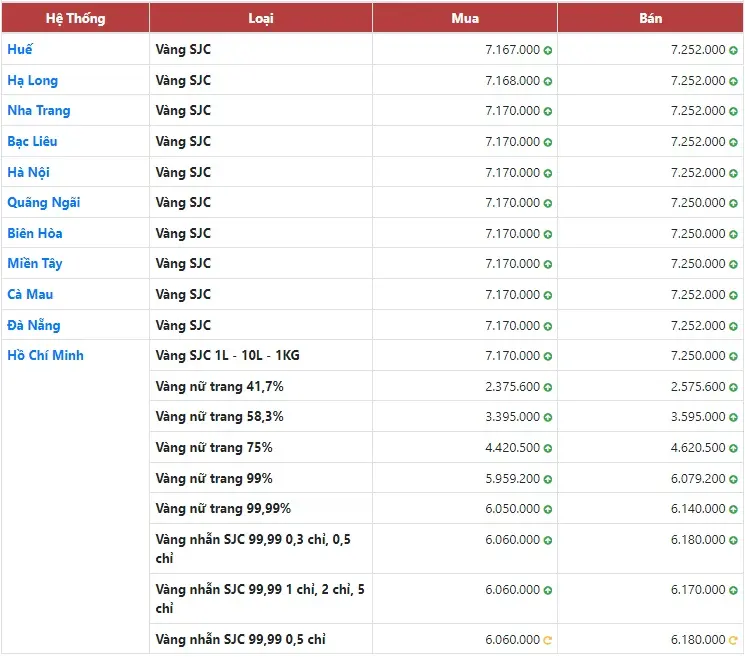Viewport: 745px width, 657px height.
Task: Click the orange icon next to 6.060.000 in last row
Action: pyautogui.click(x=549, y=640)
